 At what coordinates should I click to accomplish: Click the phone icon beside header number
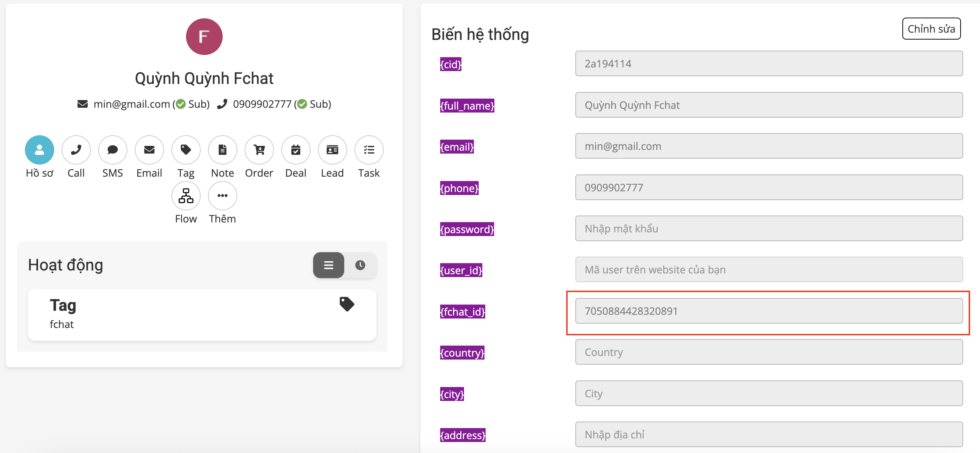tap(222, 104)
